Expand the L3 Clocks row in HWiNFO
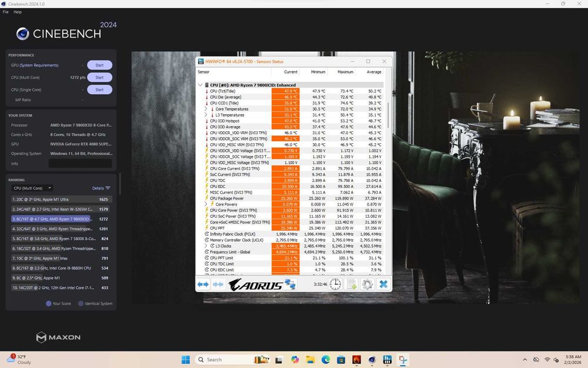 (206, 246)
